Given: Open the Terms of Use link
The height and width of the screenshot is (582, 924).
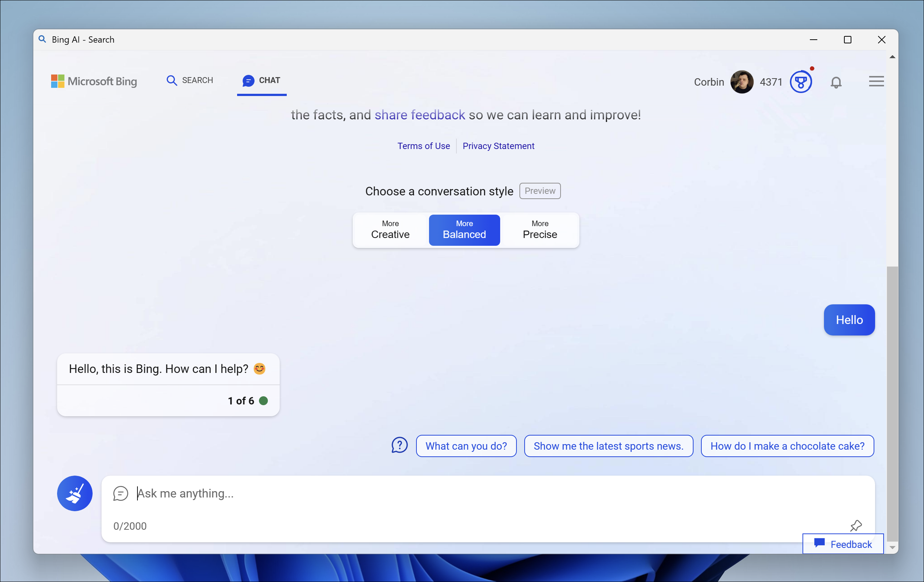Looking at the screenshot, I should pos(423,146).
